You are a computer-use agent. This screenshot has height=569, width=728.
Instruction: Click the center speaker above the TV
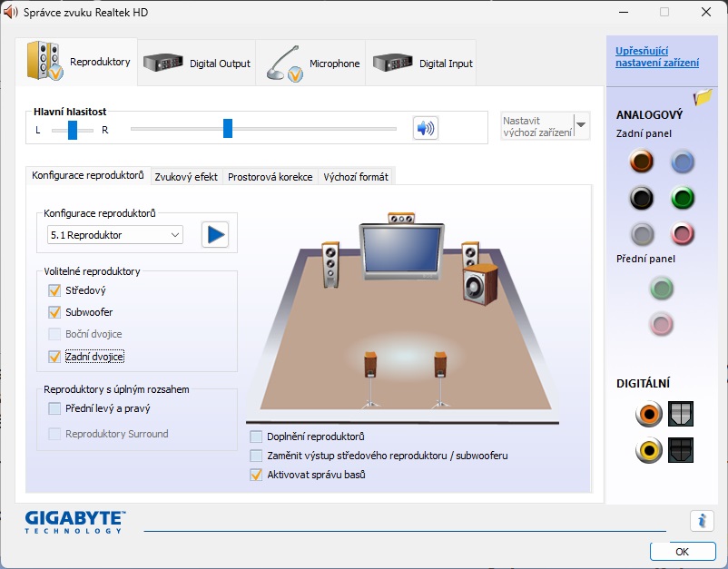[401, 218]
